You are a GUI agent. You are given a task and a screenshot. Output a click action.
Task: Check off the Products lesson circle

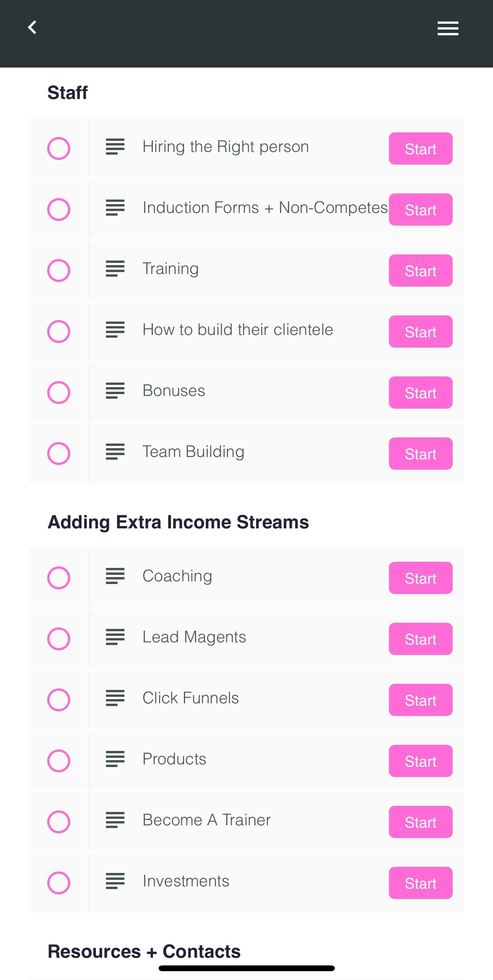(x=59, y=761)
